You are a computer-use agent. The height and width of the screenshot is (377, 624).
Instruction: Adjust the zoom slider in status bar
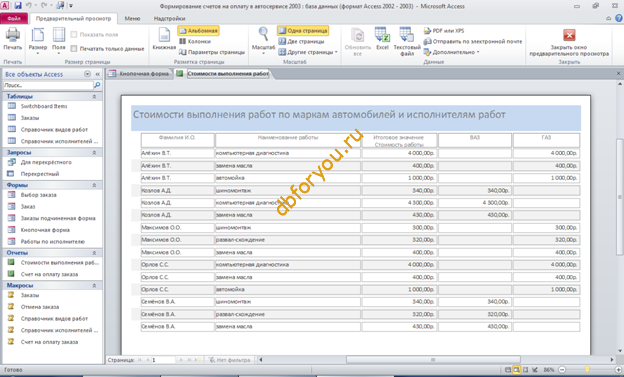tap(587, 370)
